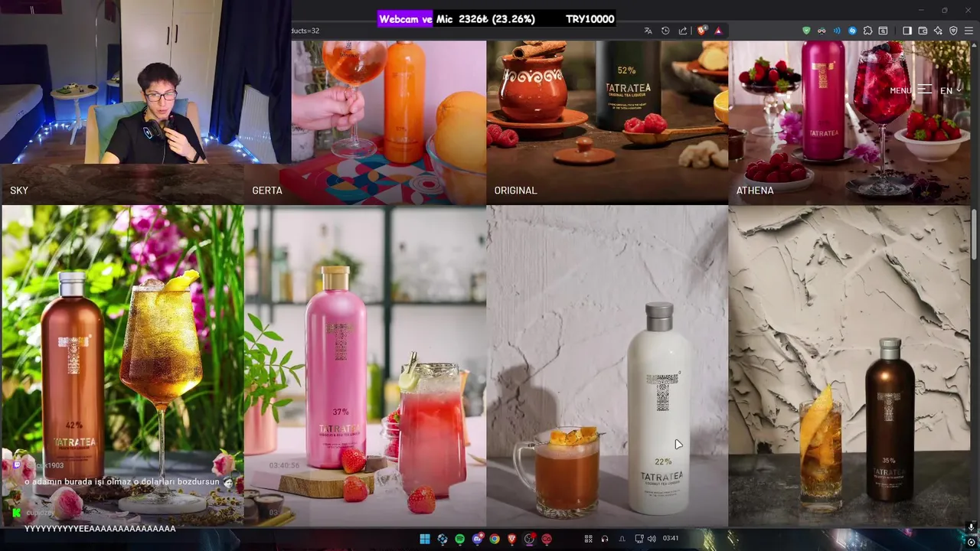Click the translate page icon in address bar
The width and height of the screenshot is (980, 551).
tap(648, 31)
